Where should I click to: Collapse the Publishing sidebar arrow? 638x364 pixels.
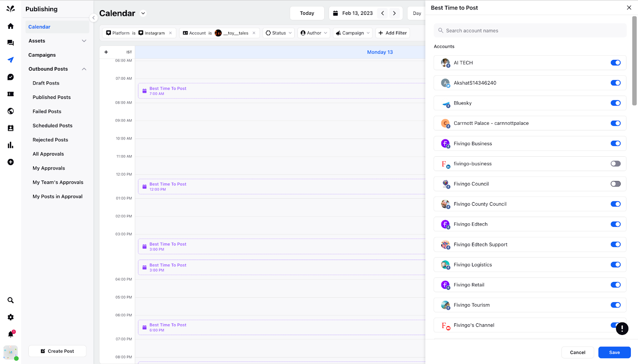93,18
